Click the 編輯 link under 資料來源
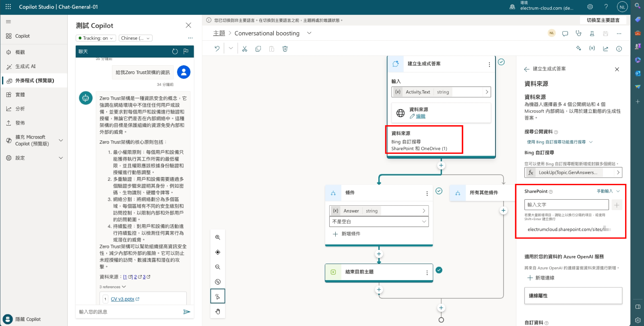Image resolution: width=644 pixels, height=326 pixels. tap(421, 116)
